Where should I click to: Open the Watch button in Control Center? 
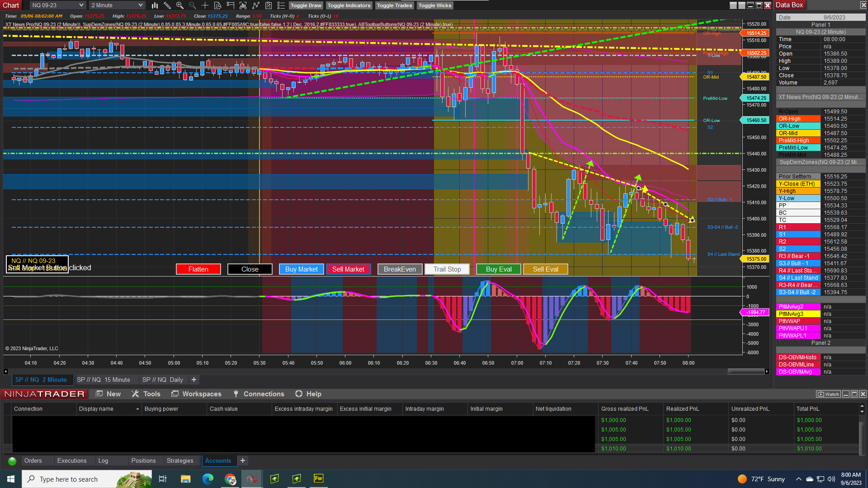828,394
